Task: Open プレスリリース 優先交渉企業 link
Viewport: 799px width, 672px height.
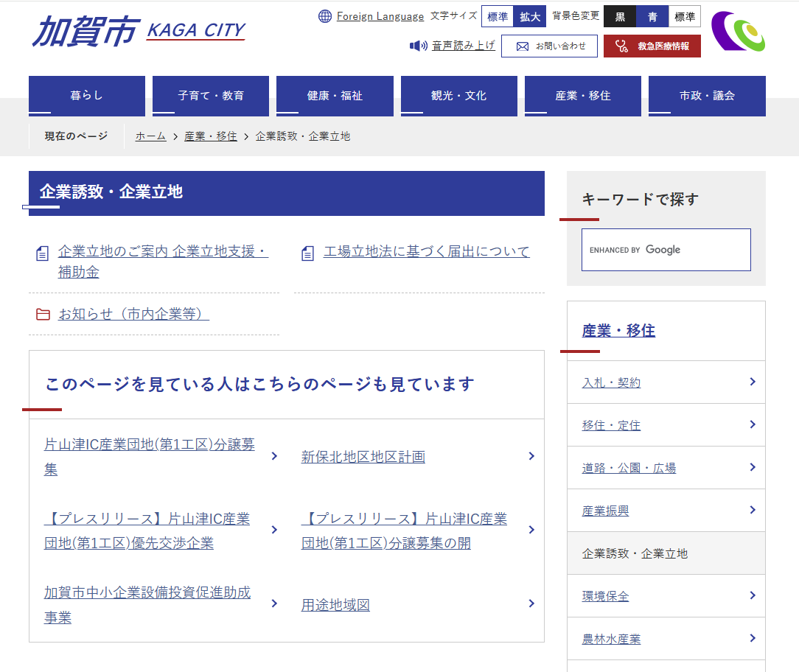Action: click(147, 531)
